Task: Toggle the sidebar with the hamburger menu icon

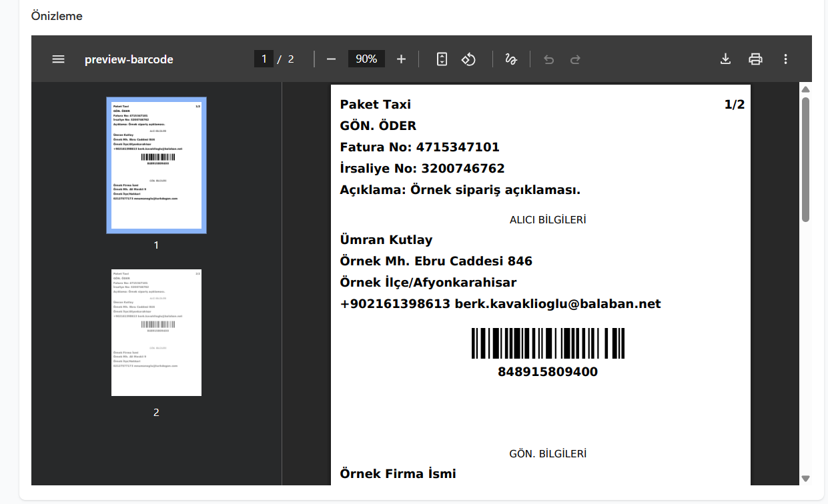Action: point(58,59)
